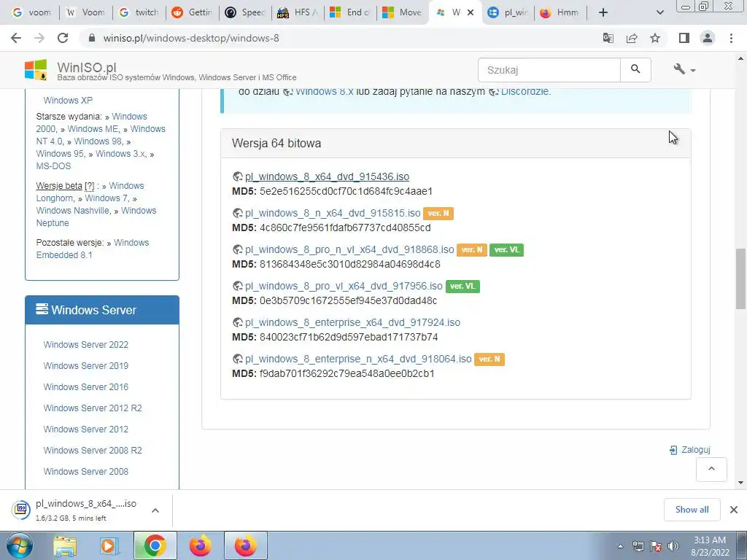Download pl_windows_8_pro_n_vl_x64_dvd_918868.iso
Screen dimensions: 747x560
click(349, 249)
